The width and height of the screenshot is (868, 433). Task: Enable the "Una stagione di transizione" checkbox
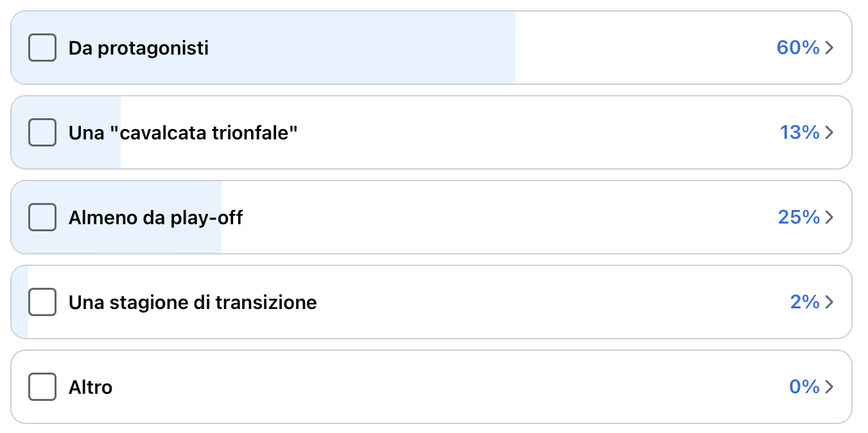(42, 303)
